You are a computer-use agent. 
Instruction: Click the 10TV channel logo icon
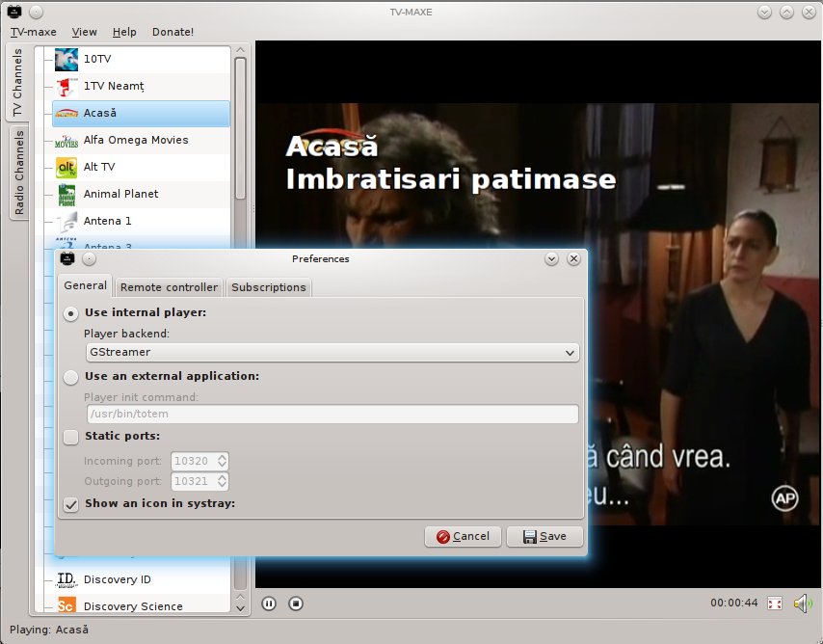66,60
